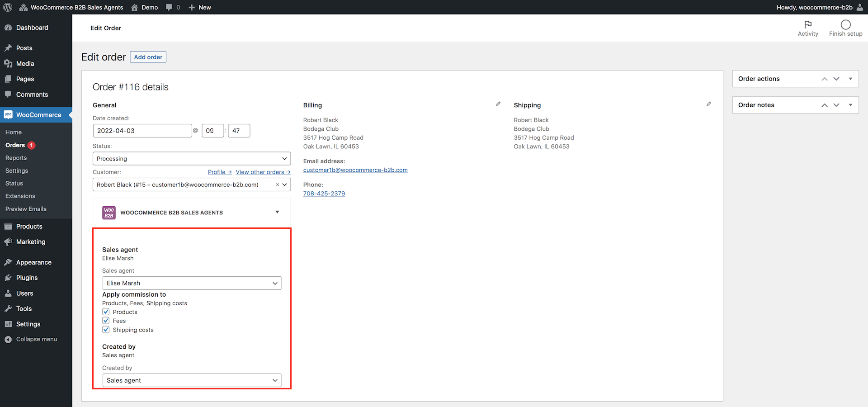
Task: Open the Activity flag icon
Action: pos(808,24)
